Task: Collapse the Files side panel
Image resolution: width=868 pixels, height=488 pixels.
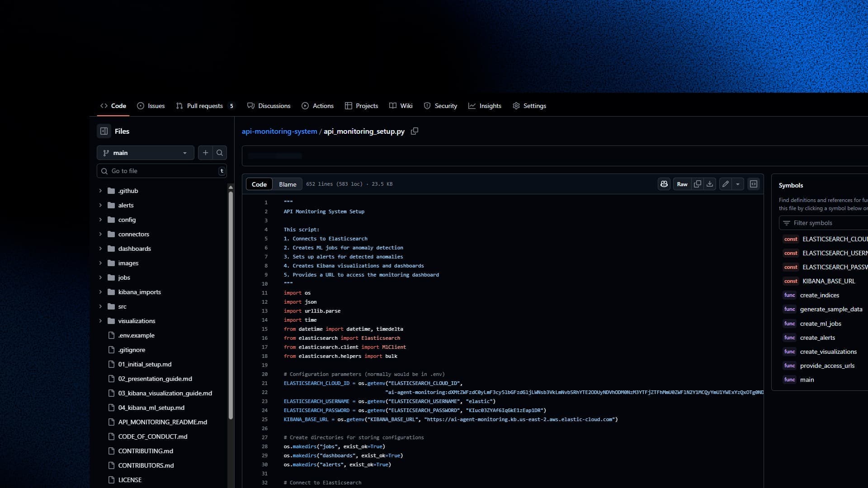Action: click(104, 131)
